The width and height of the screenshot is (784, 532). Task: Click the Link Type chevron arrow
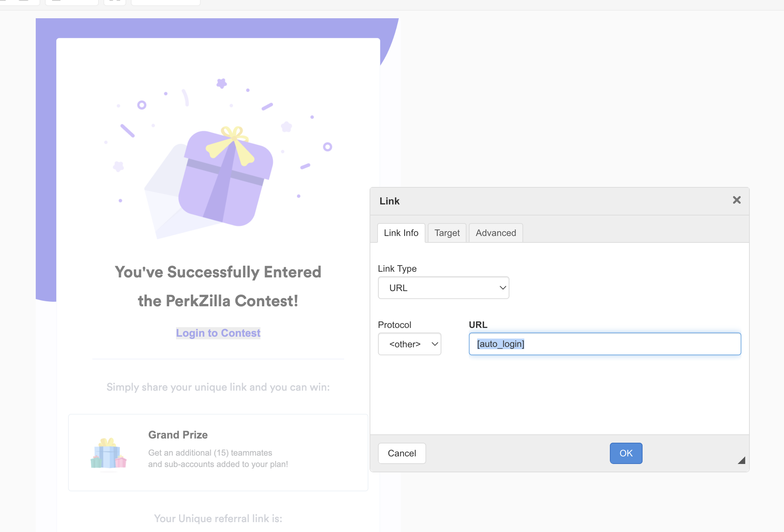[x=503, y=288]
